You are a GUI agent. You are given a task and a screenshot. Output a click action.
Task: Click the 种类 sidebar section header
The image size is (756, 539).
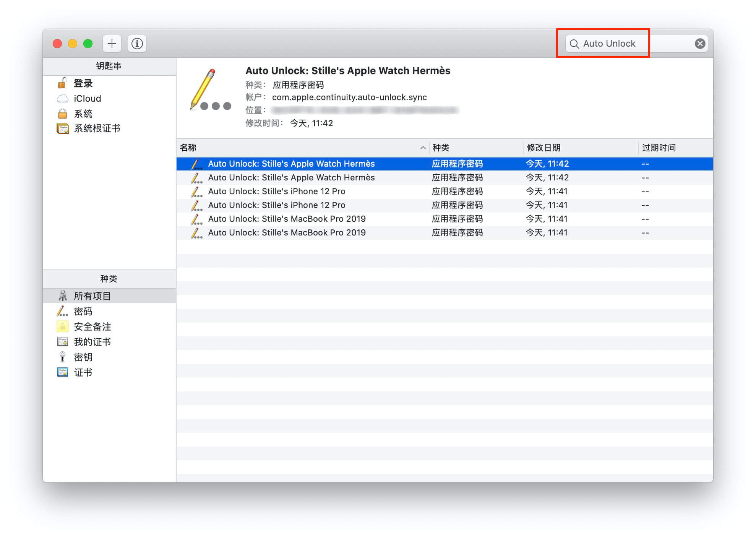pyautogui.click(x=109, y=279)
